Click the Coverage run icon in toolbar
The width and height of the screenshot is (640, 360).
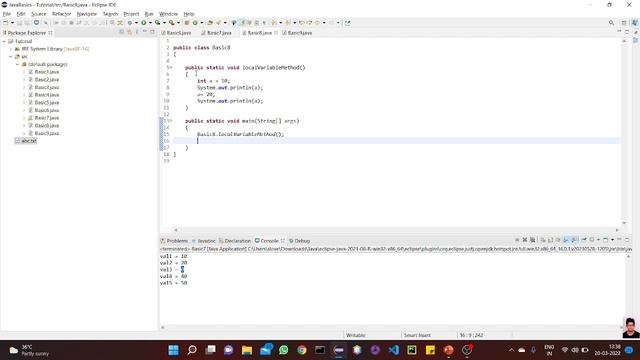pyautogui.click(x=158, y=23)
